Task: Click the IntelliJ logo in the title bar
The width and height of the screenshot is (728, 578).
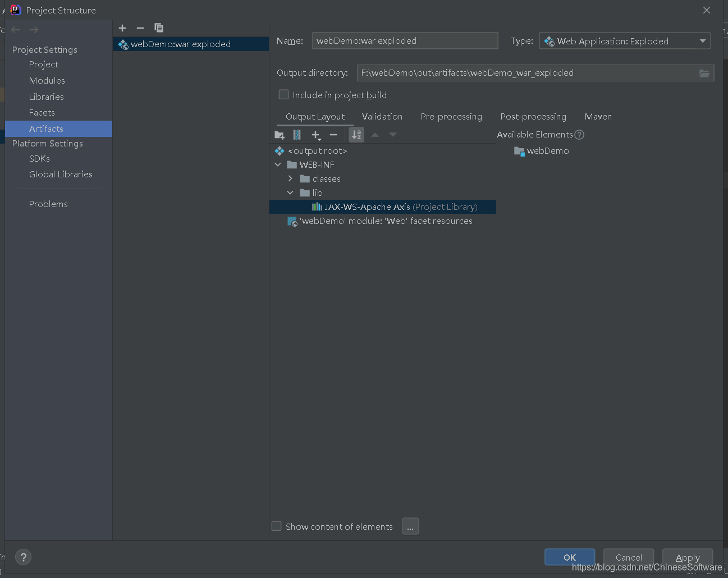Action: coord(16,10)
